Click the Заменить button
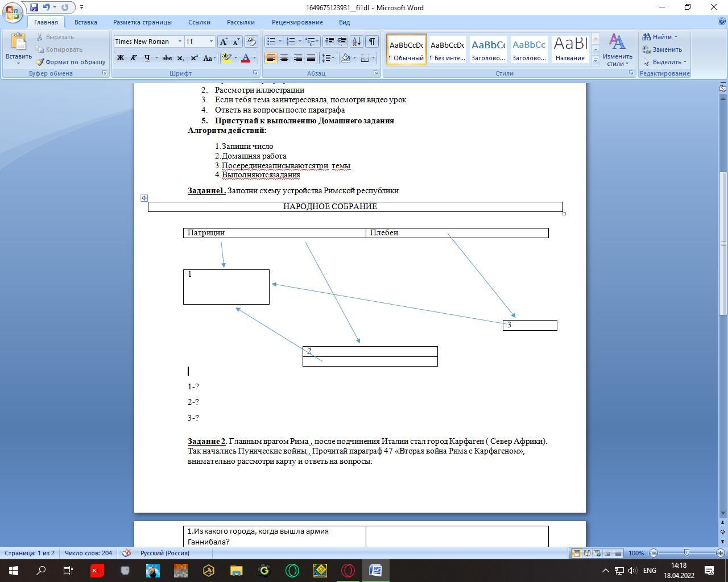 (x=663, y=49)
